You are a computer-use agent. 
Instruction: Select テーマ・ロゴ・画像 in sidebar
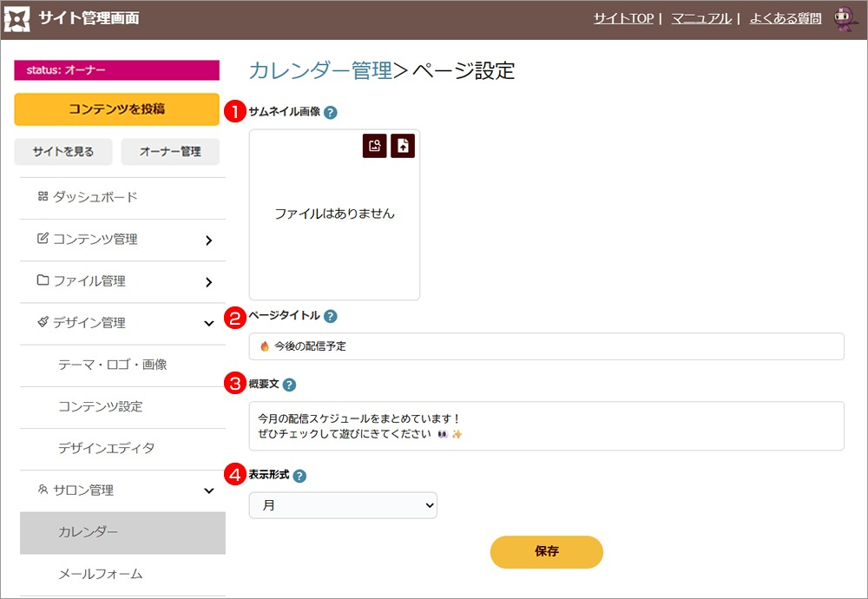(112, 365)
